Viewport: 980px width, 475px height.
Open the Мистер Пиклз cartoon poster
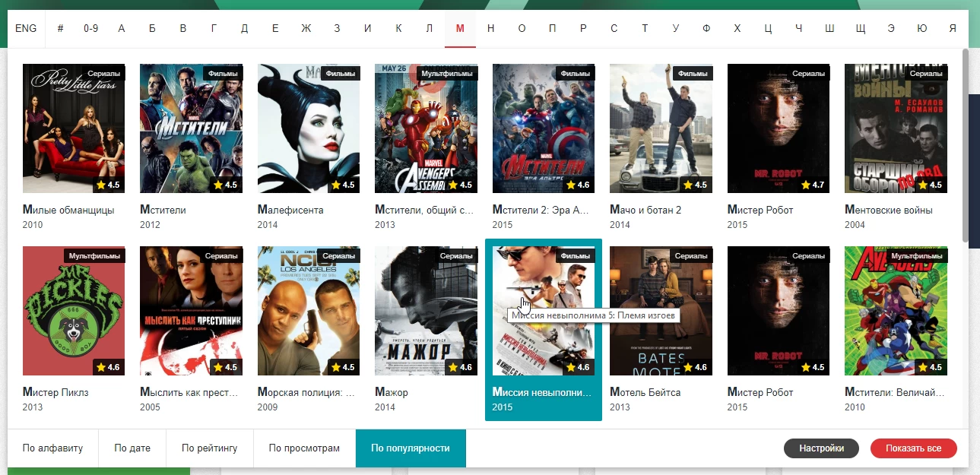click(x=74, y=311)
